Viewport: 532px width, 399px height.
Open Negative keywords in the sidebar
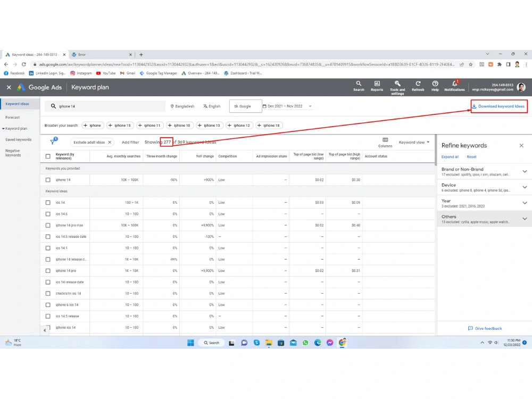pyautogui.click(x=13, y=153)
